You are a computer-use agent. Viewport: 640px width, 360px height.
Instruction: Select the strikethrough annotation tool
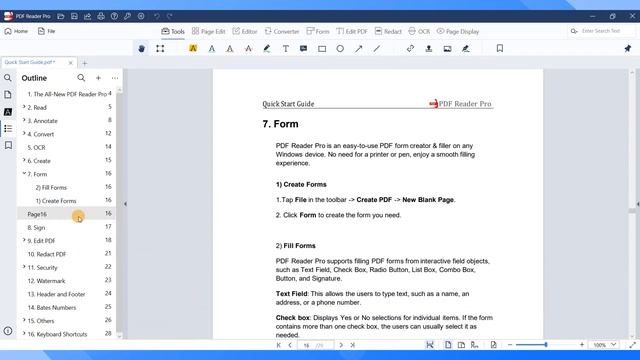coord(248,49)
